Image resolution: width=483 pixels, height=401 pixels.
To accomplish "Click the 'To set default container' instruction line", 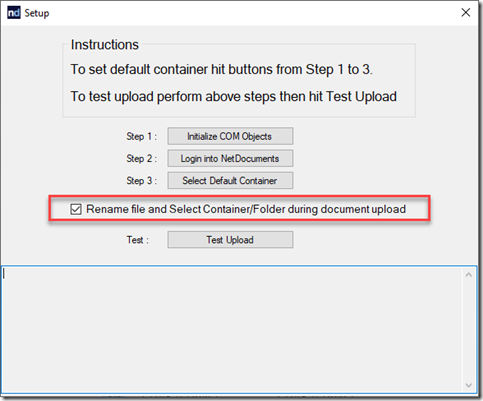I will (x=222, y=69).
